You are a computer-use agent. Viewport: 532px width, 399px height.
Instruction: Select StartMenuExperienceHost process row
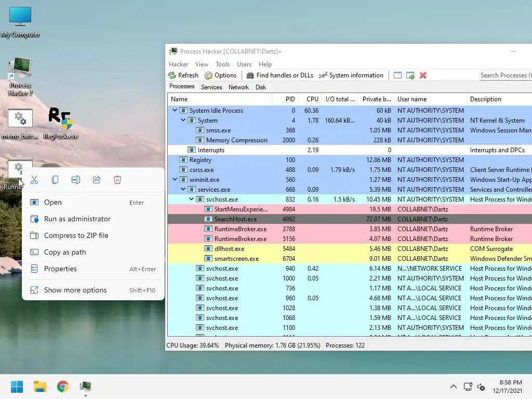tap(350, 209)
